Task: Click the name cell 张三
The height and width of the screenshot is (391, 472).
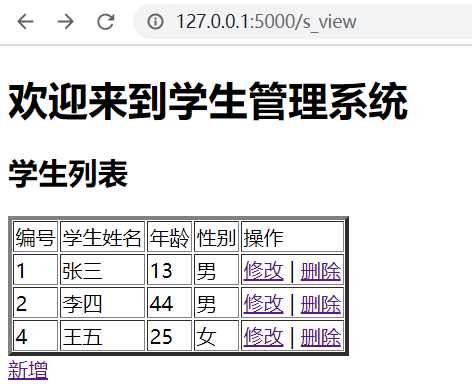Action: coord(102,270)
